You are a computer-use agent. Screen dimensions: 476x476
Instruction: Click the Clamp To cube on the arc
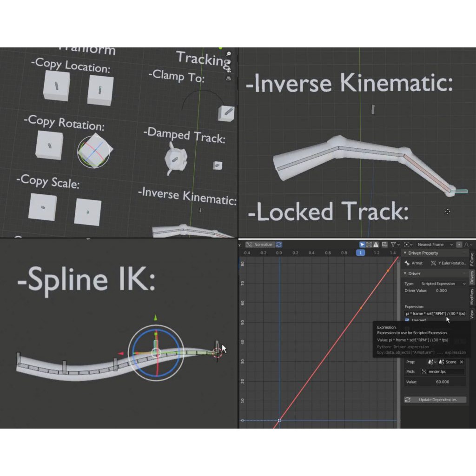pos(226,113)
